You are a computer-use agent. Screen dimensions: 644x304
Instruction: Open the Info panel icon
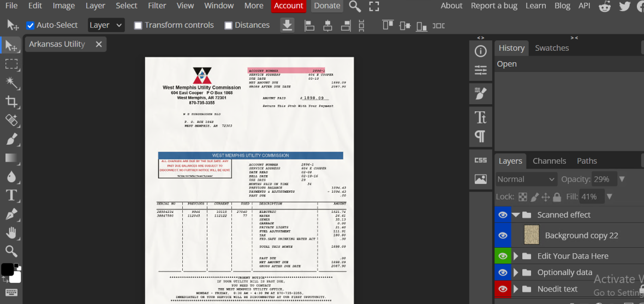[480, 51]
